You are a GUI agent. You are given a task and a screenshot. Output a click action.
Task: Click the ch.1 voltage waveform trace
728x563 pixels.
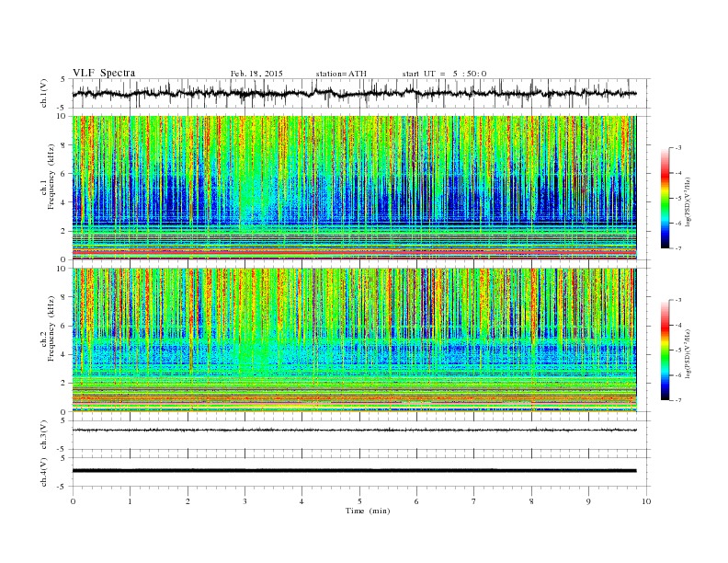[354, 93]
